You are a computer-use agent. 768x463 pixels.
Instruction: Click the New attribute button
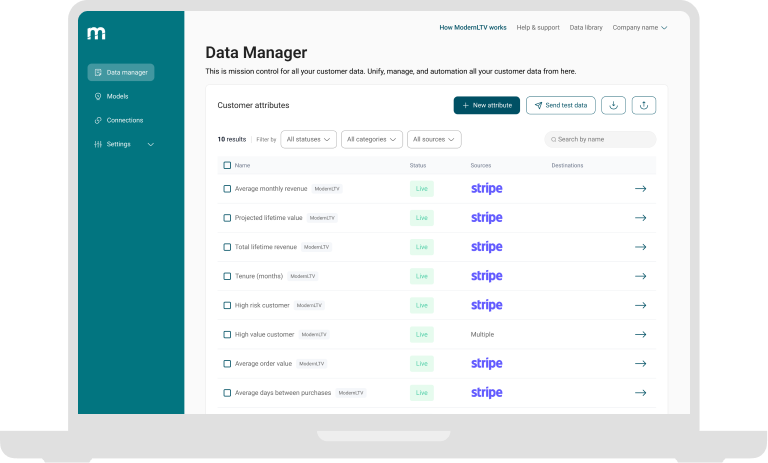pos(486,105)
